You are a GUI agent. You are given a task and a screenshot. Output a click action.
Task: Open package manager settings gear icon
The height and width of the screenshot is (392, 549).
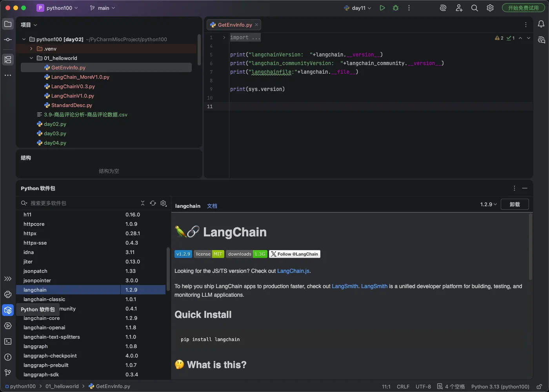(164, 203)
